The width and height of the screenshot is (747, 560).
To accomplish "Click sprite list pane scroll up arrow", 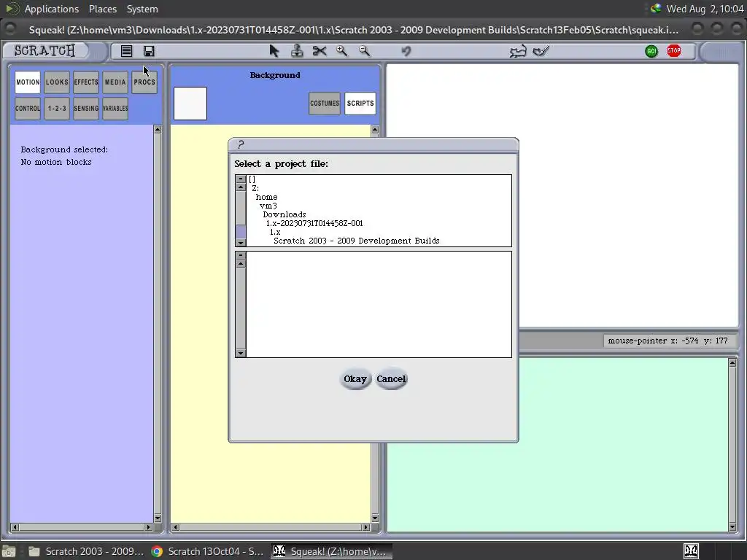I will click(732, 363).
